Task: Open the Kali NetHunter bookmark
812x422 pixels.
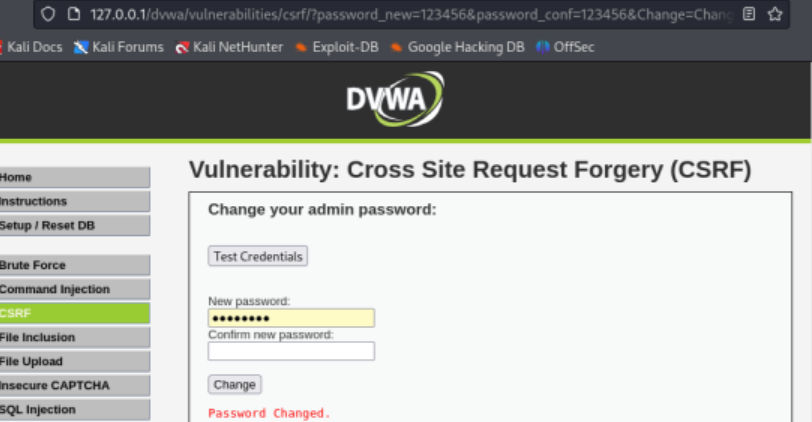Action: [229, 47]
